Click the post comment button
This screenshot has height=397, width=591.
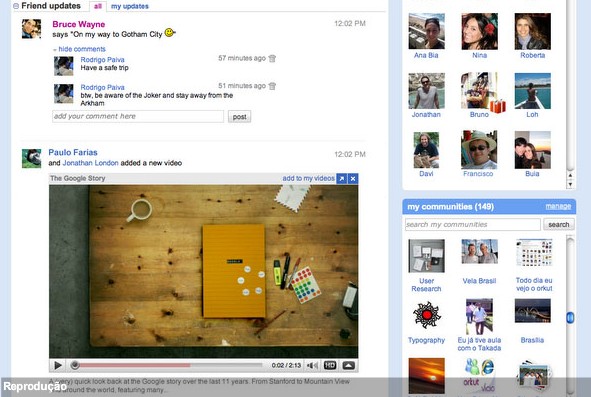[239, 116]
